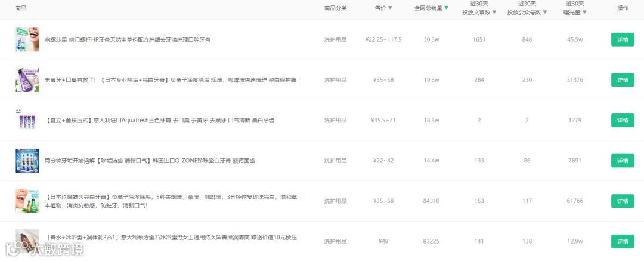Sort by 全网总销量 green arrow
Screen dimensions: 644x261
click(447, 8)
